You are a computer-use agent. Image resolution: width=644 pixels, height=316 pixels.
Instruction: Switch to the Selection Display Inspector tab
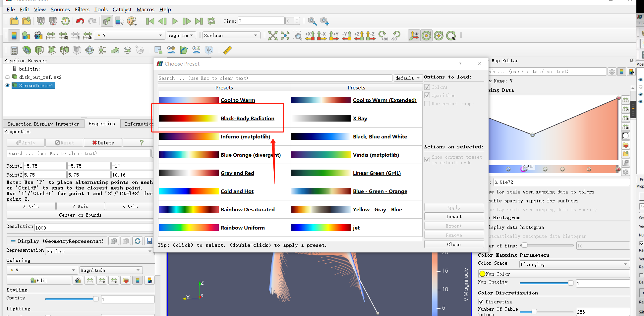(43, 124)
